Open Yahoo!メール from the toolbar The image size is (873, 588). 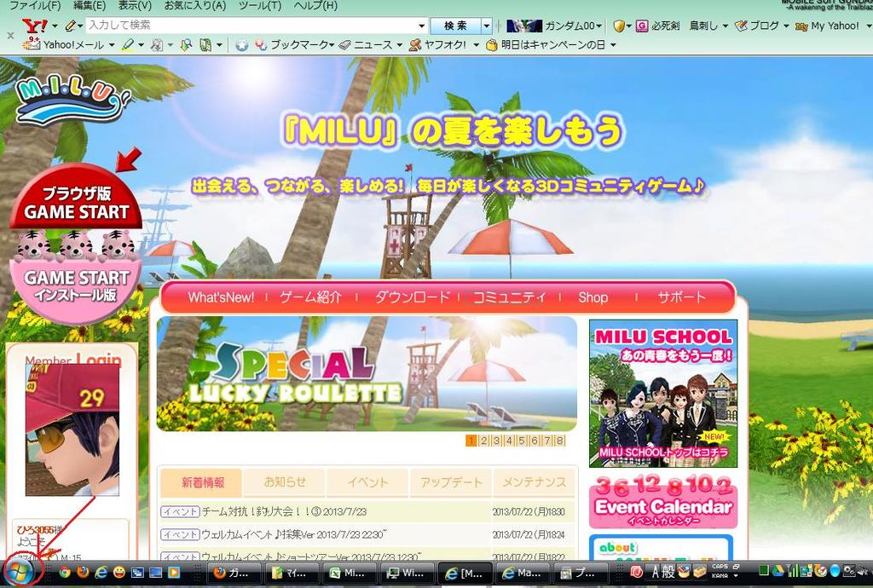tap(66, 45)
